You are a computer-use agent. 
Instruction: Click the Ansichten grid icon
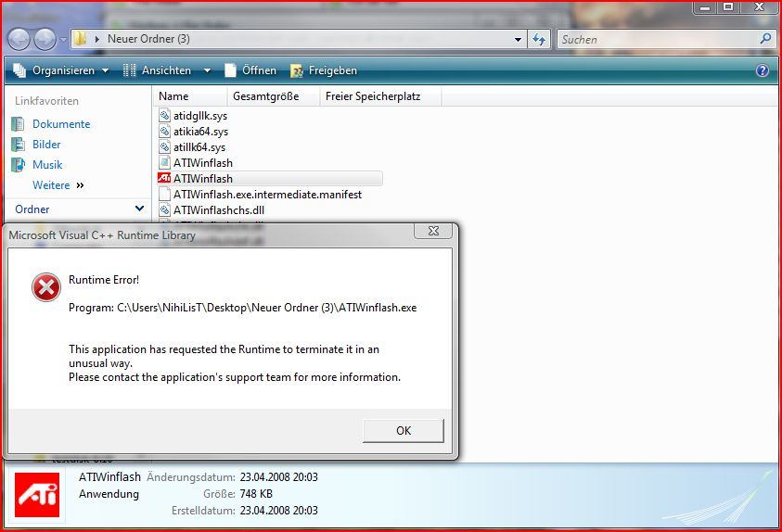129,70
